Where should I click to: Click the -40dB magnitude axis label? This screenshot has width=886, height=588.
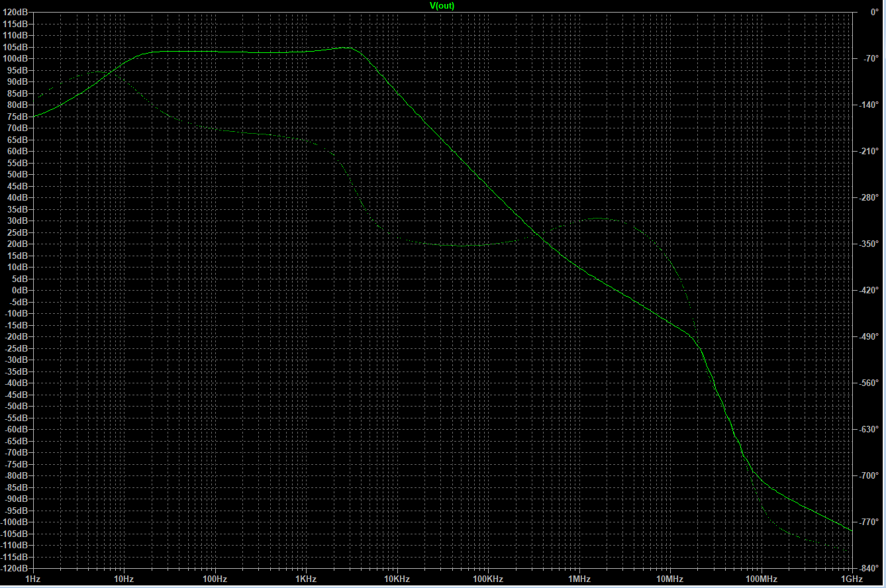(x=17, y=383)
